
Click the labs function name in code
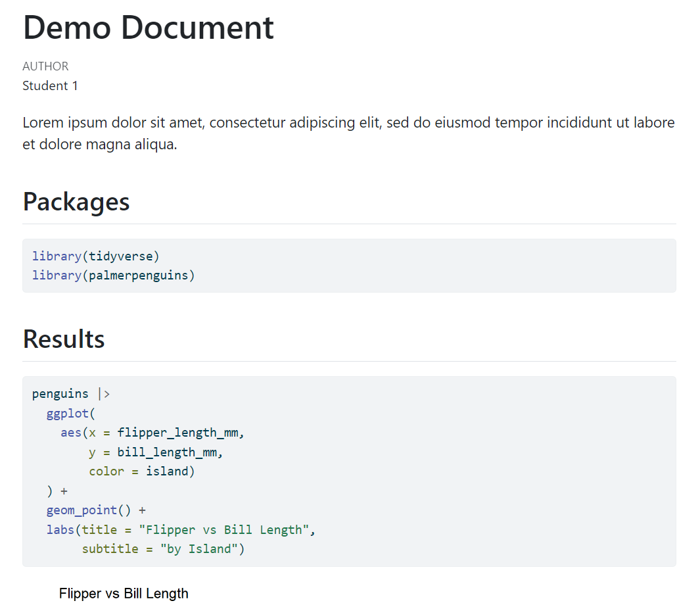60,530
